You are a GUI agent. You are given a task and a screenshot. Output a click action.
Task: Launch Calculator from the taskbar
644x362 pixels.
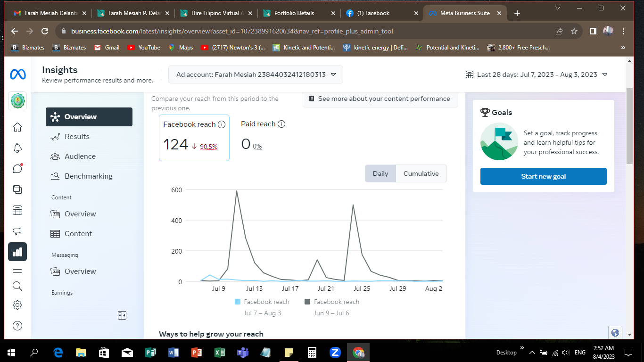pos(312,352)
